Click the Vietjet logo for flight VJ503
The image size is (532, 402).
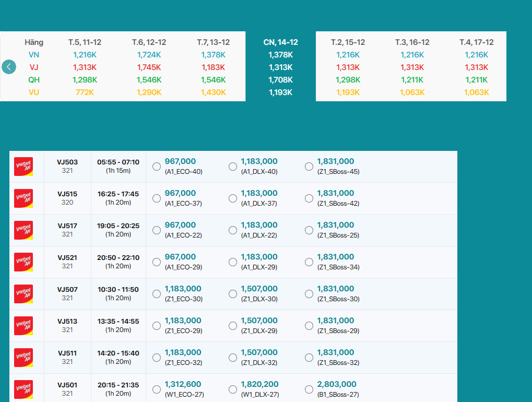click(x=23, y=167)
